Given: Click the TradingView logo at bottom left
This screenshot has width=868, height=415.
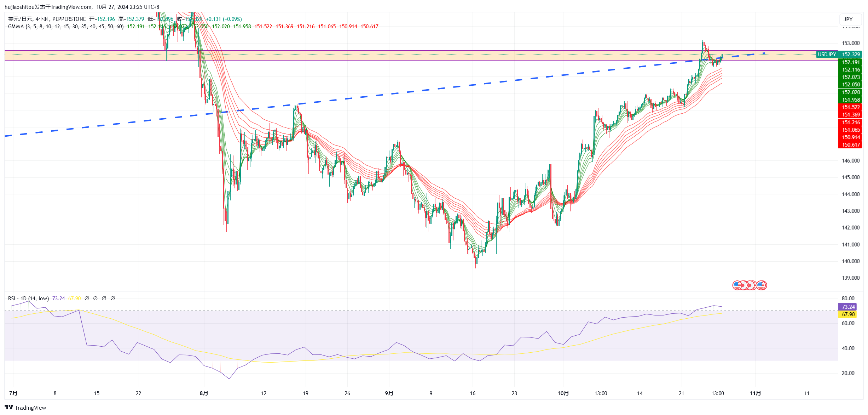Looking at the screenshot, I should (x=25, y=408).
